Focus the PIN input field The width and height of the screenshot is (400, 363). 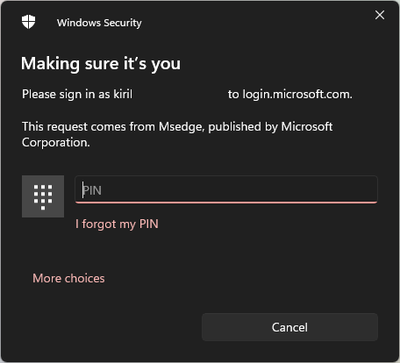226,189
